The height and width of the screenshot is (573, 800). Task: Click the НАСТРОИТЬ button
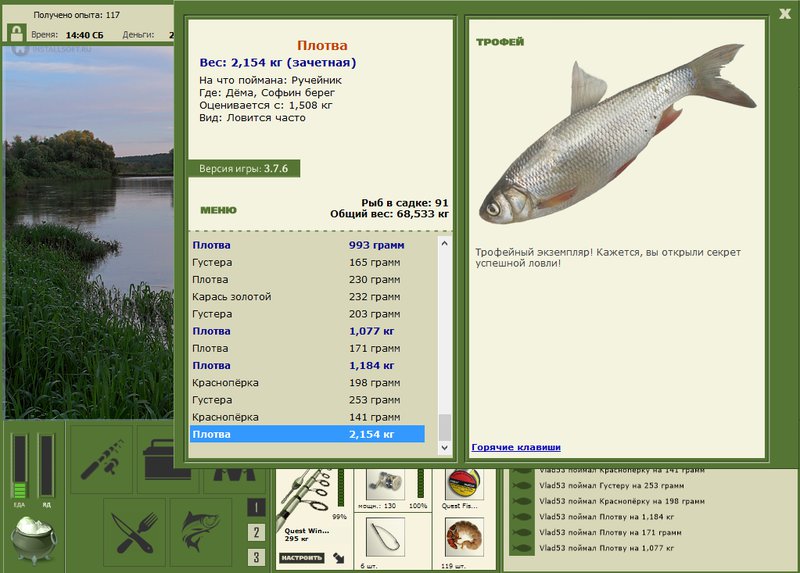click(x=302, y=558)
